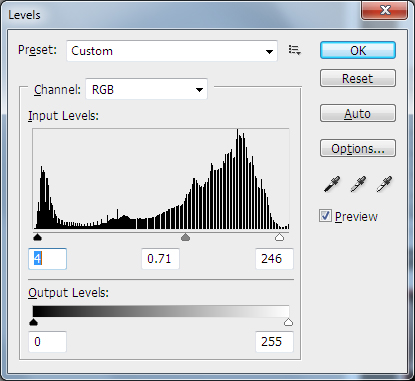Click the Reset button
The height and width of the screenshot is (381, 415).
pos(358,78)
